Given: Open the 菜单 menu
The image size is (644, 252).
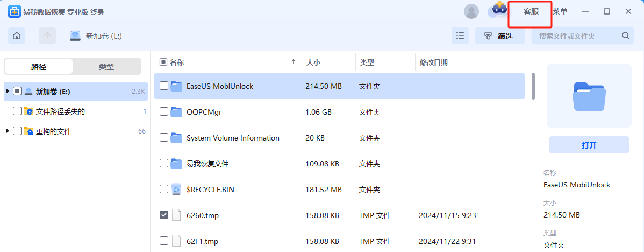Looking at the screenshot, I should (x=560, y=11).
